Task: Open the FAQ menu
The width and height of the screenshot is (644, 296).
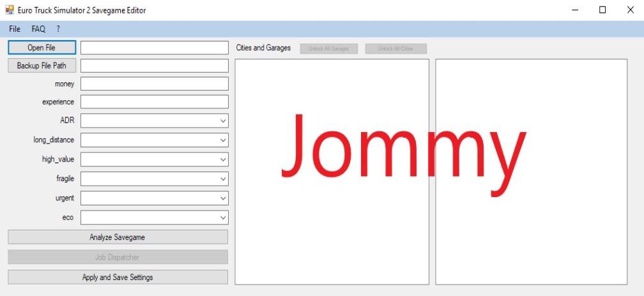Action: point(38,29)
